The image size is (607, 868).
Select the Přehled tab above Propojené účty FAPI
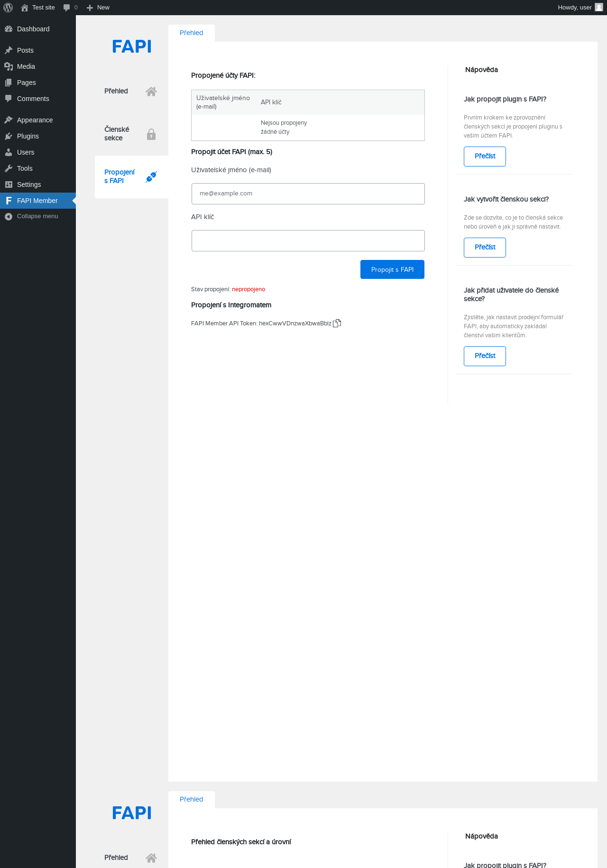(192, 33)
